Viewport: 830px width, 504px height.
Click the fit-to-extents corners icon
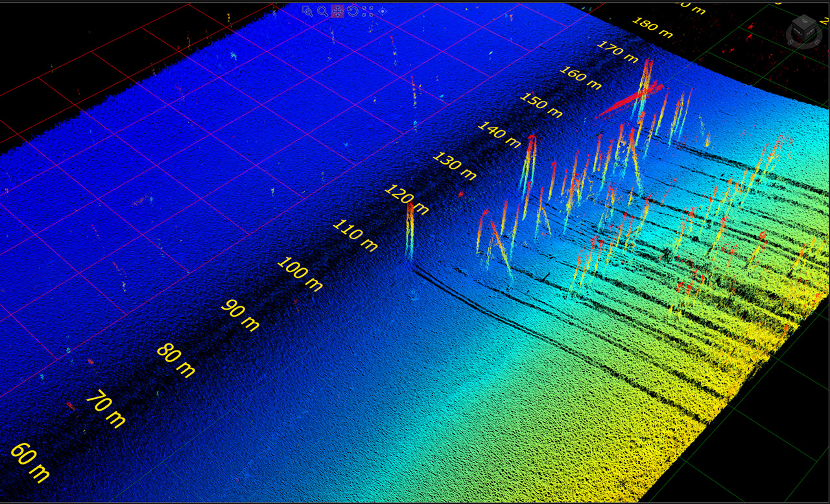tap(367, 11)
